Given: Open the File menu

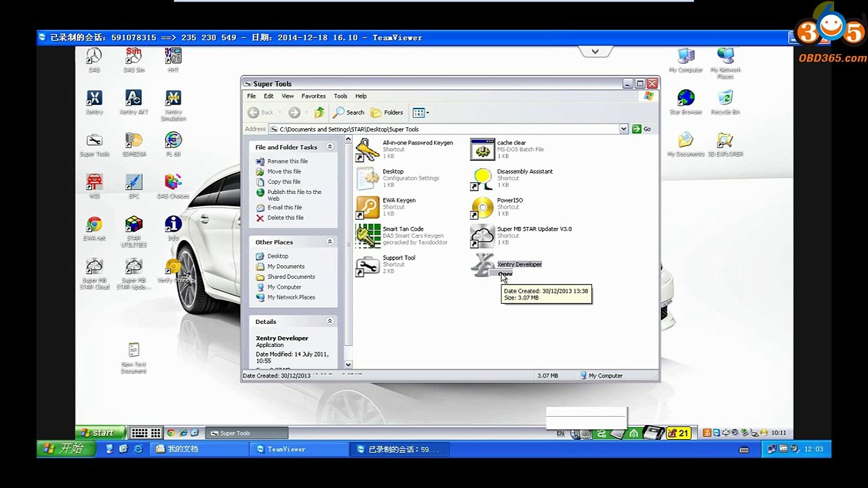Looking at the screenshot, I should point(252,96).
